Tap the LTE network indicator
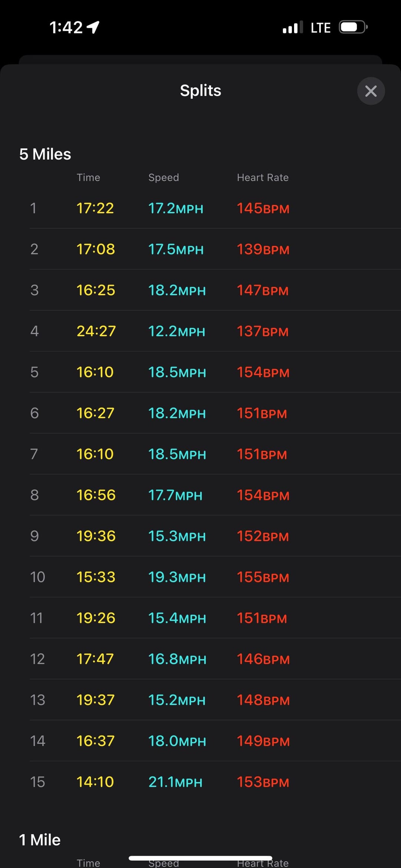 coord(320,28)
